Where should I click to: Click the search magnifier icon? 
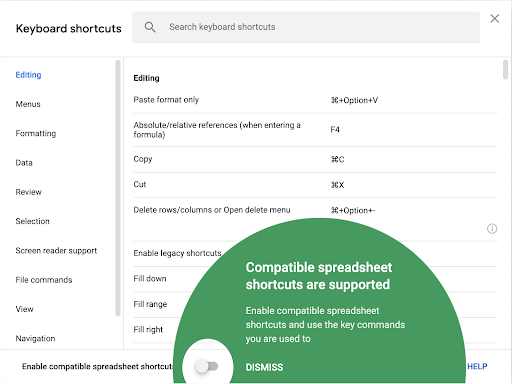pyautogui.click(x=150, y=27)
